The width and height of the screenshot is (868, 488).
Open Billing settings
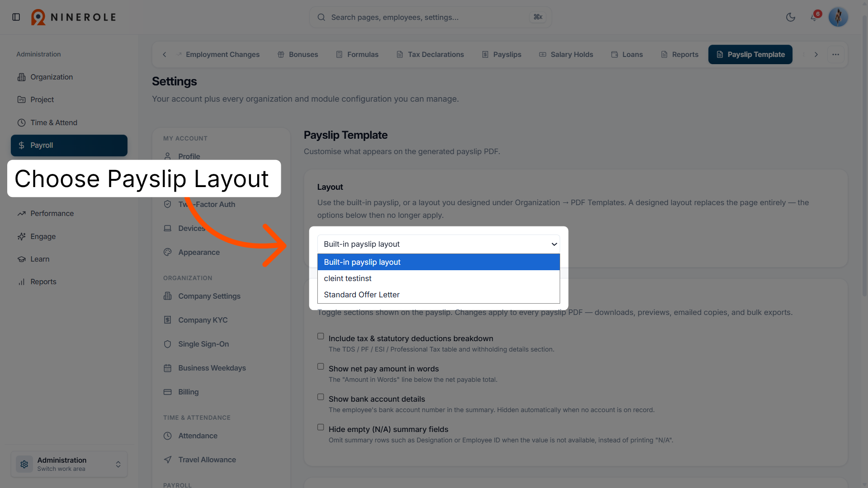pyautogui.click(x=221, y=392)
